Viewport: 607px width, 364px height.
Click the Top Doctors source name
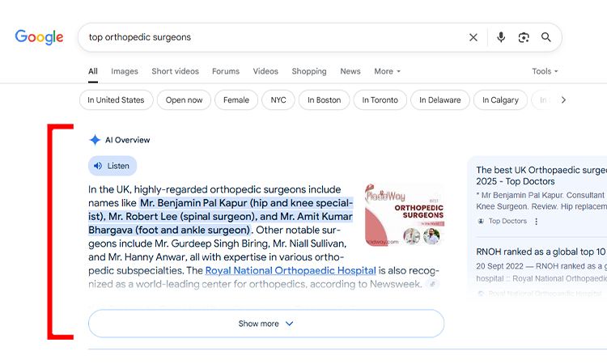(507, 222)
